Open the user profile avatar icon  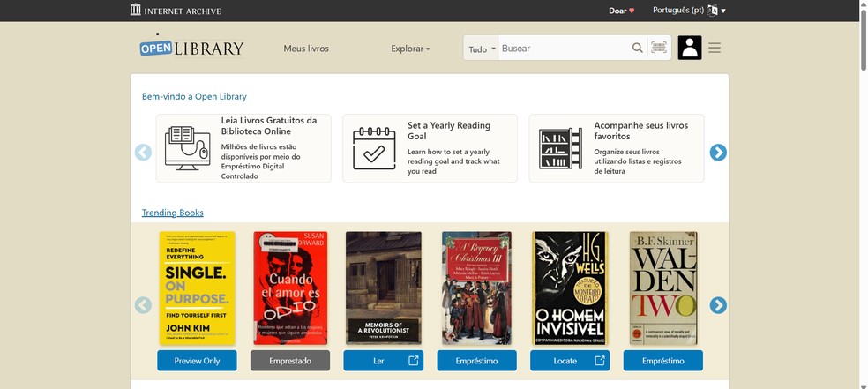coord(690,49)
